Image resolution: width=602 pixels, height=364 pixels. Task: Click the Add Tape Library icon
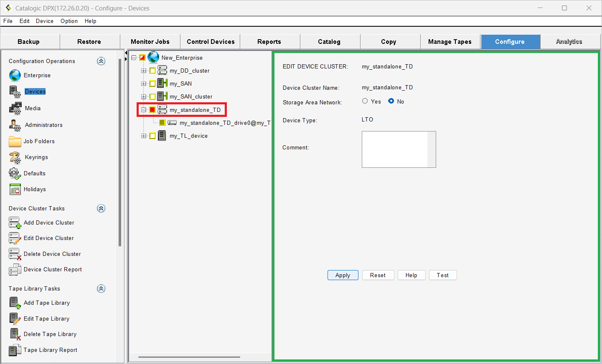tap(15, 303)
